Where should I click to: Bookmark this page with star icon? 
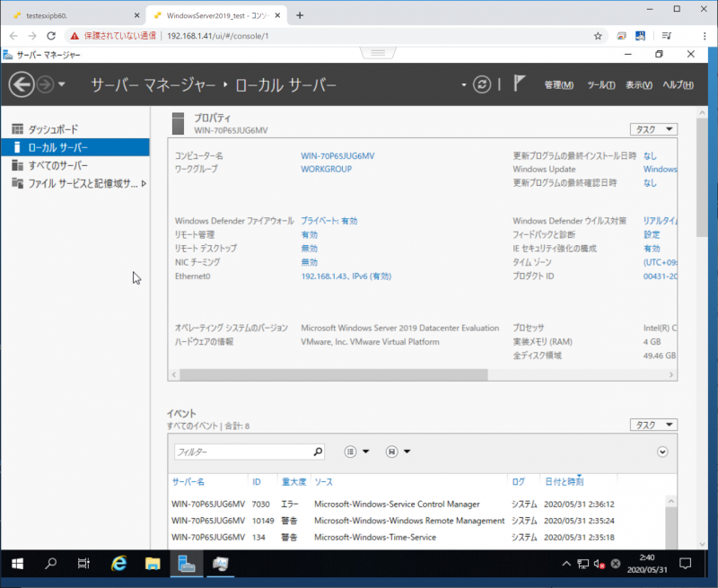[x=598, y=36]
